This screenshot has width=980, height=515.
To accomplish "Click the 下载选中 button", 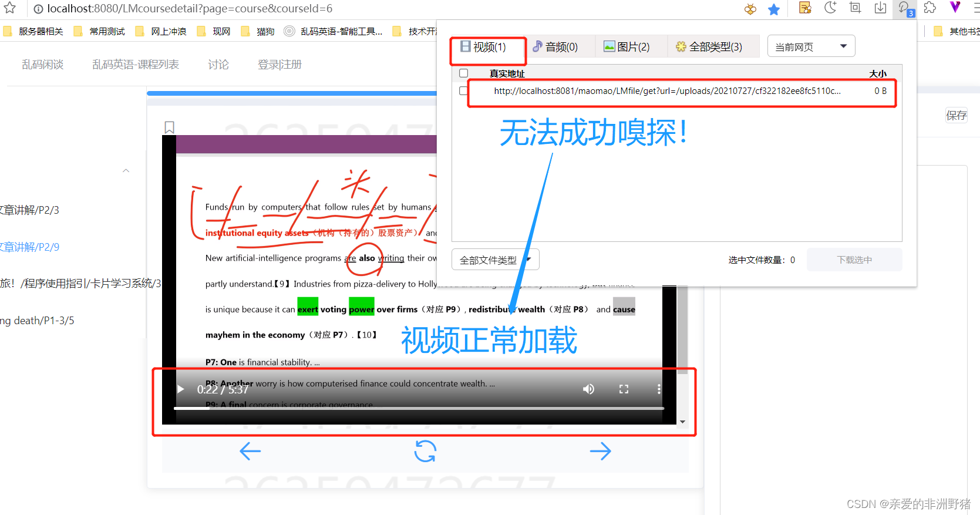I will click(854, 260).
